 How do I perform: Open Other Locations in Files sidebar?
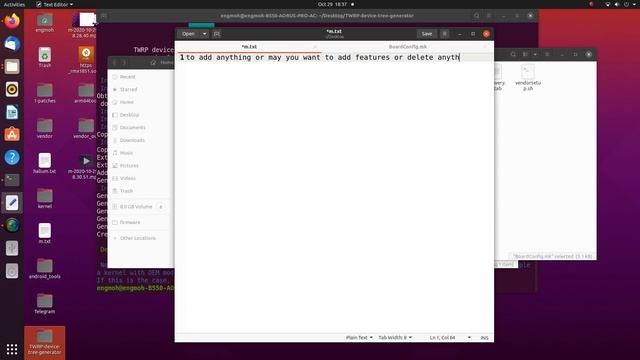[x=138, y=238]
